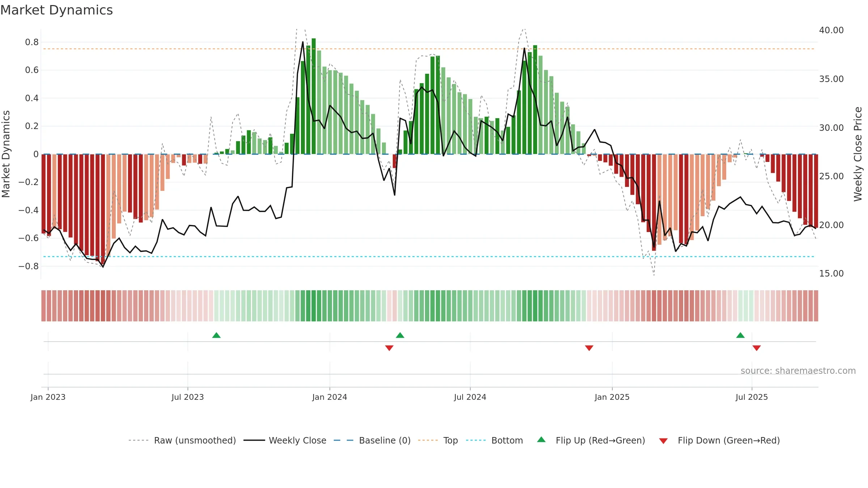Click the Jul 2023 x-axis label

coord(188,397)
